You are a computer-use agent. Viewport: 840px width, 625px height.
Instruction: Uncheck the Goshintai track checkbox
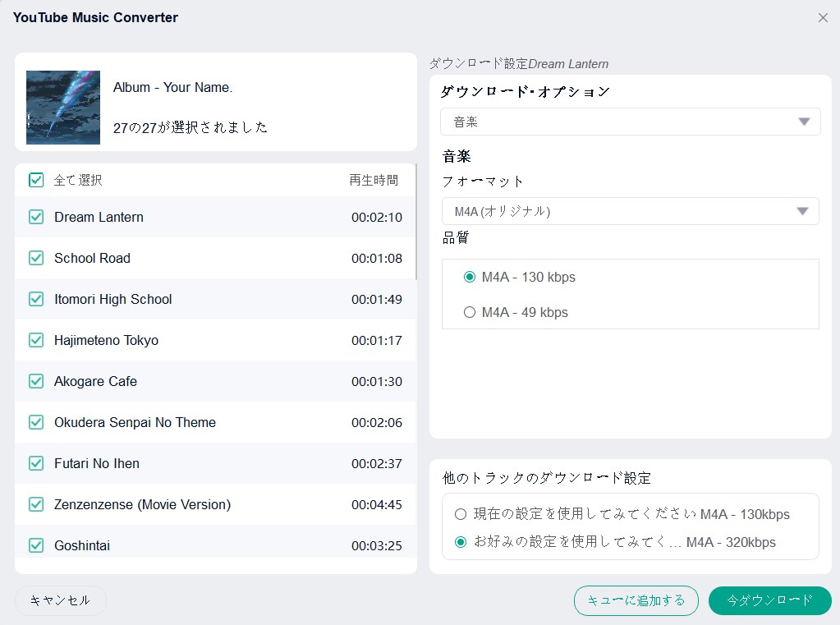[x=36, y=545]
